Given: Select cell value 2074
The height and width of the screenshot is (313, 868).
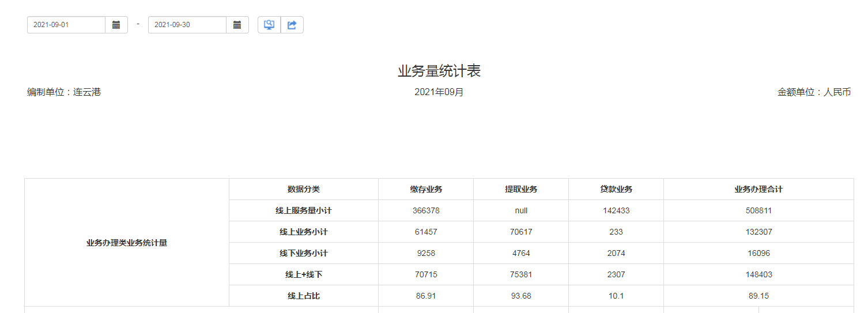Looking at the screenshot, I should 616,253.
